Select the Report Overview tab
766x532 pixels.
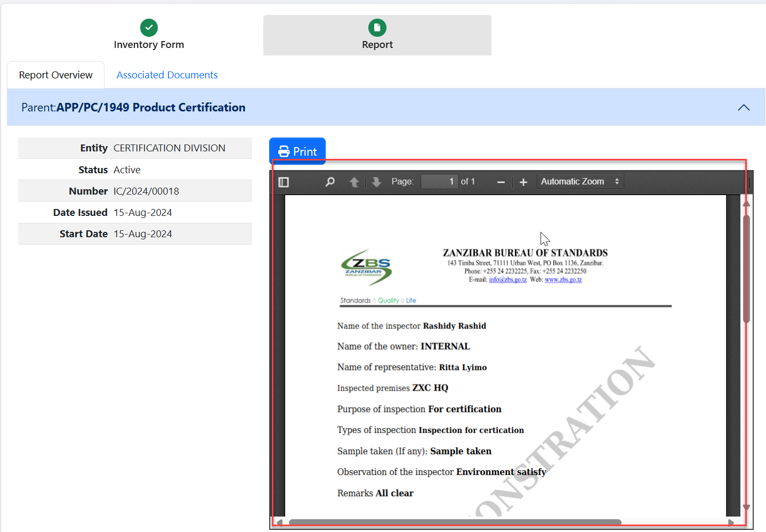tap(56, 75)
